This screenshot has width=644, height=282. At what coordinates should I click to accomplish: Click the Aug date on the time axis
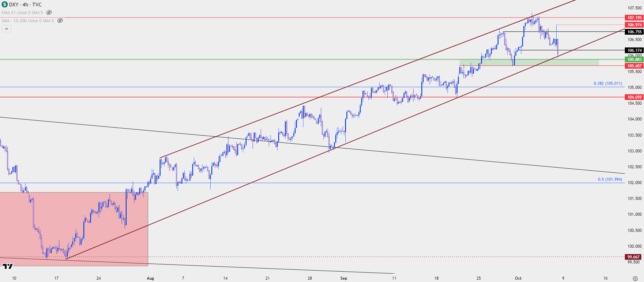pyautogui.click(x=151, y=278)
